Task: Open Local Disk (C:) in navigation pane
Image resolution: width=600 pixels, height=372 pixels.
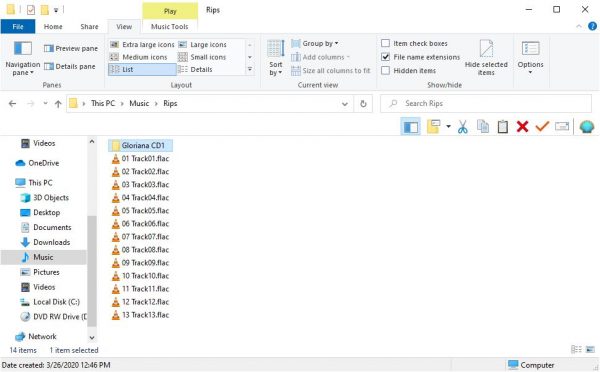Action: click(x=50, y=302)
